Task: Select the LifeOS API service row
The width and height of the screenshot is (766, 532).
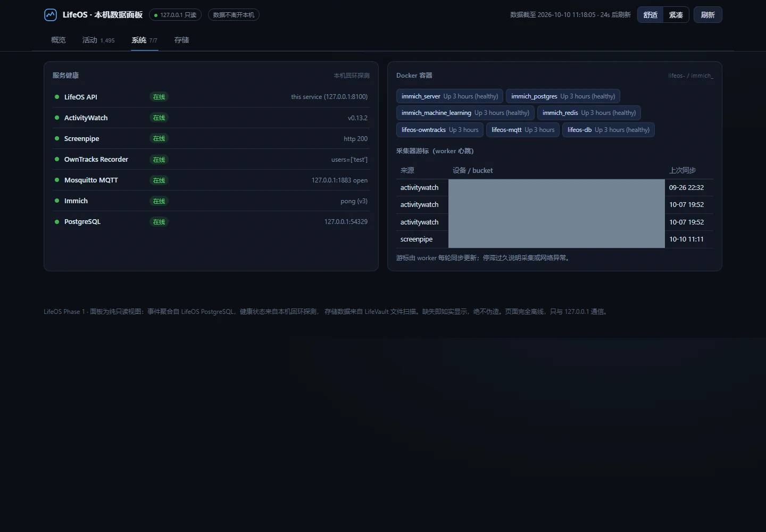Action: tap(211, 97)
